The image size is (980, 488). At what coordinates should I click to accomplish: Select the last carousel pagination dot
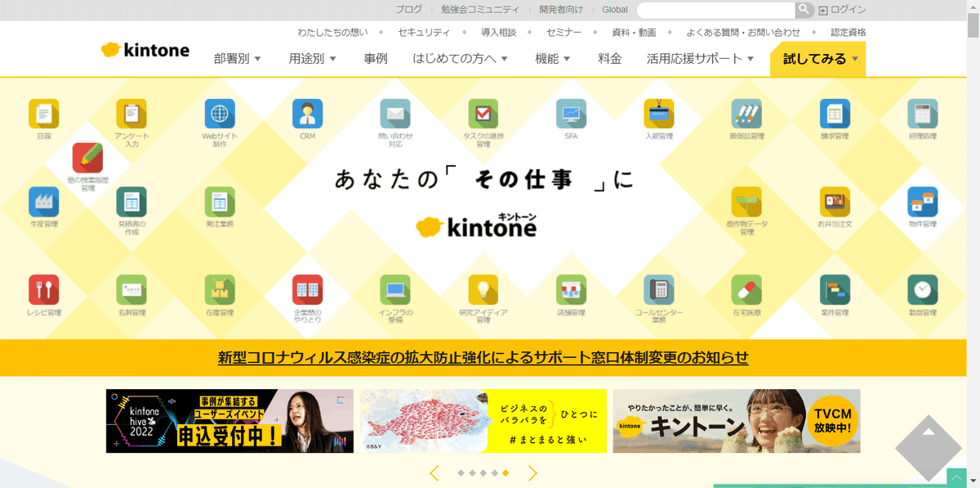click(504, 472)
